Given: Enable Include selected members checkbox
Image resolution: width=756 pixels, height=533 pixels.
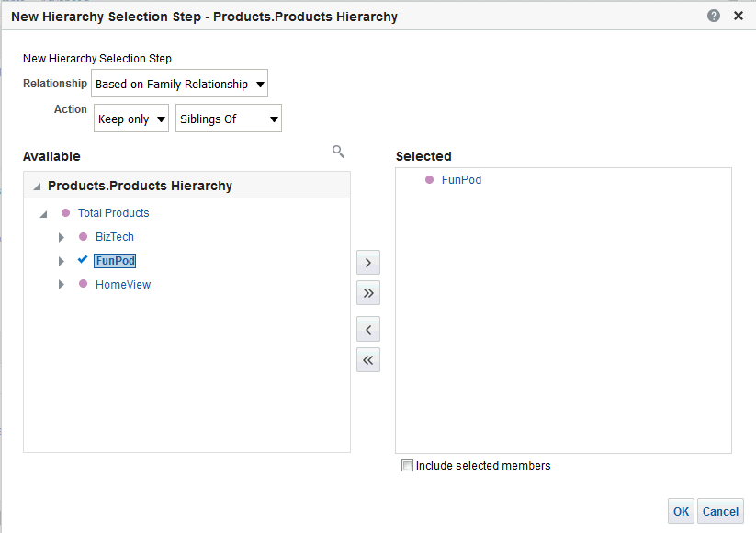Looking at the screenshot, I should click(x=408, y=466).
